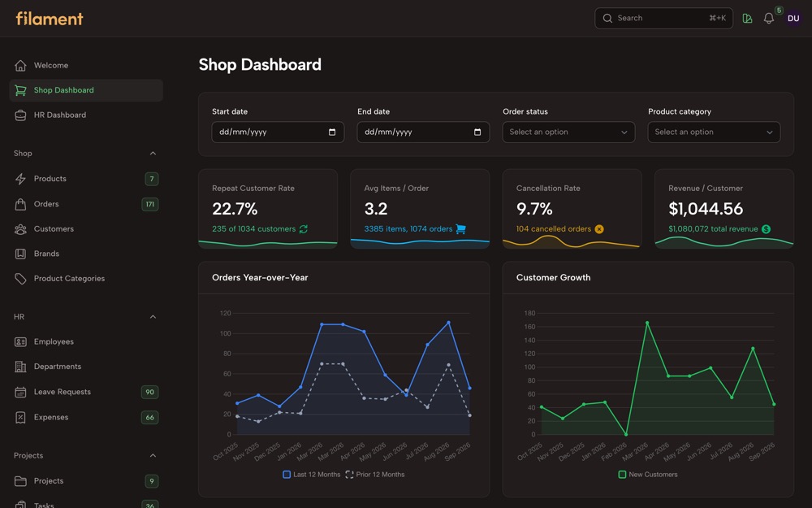This screenshot has width=812, height=508.
Task: Click the Welcome home icon
Action: pos(20,65)
